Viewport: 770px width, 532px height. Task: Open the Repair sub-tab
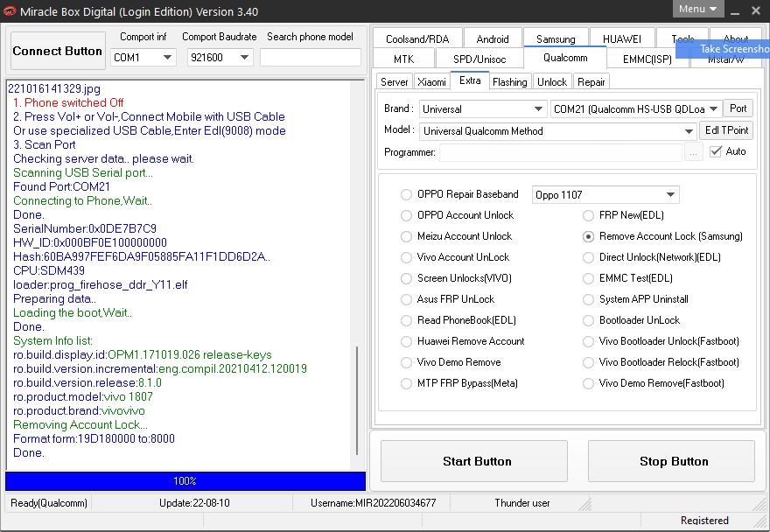[x=591, y=82]
